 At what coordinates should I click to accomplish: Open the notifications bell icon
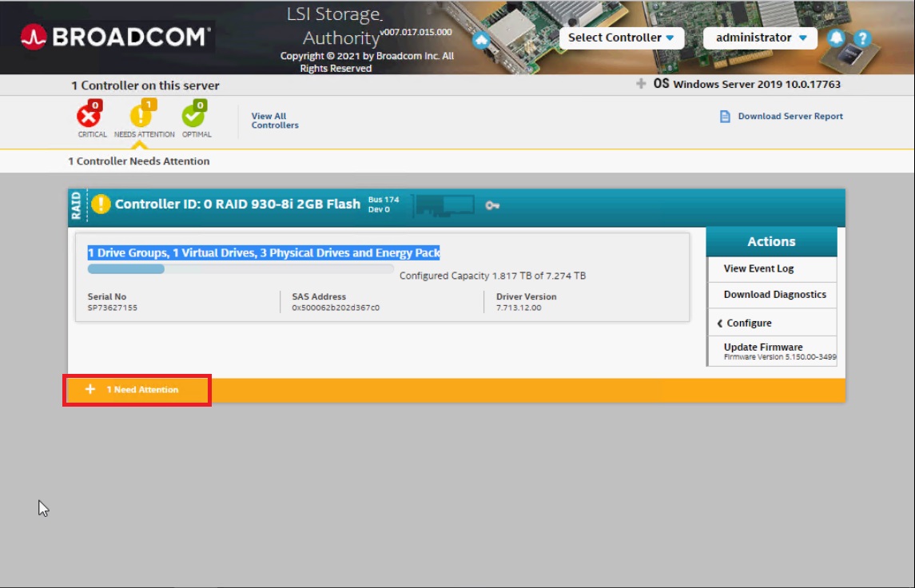coord(836,38)
